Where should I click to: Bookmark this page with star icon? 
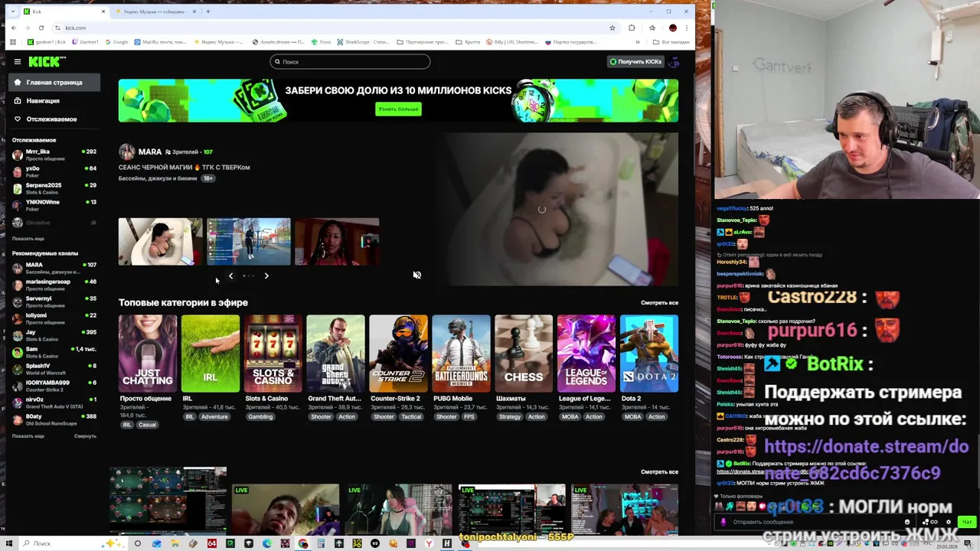[612, 28]
